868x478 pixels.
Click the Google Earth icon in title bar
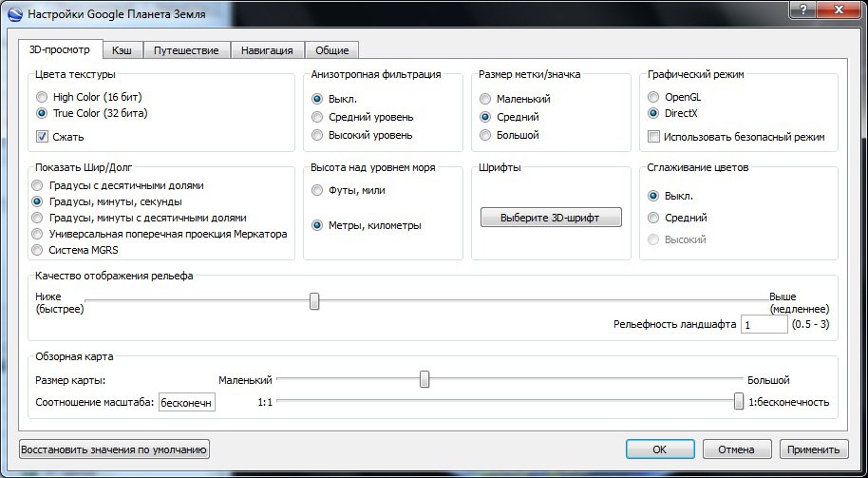16,14
